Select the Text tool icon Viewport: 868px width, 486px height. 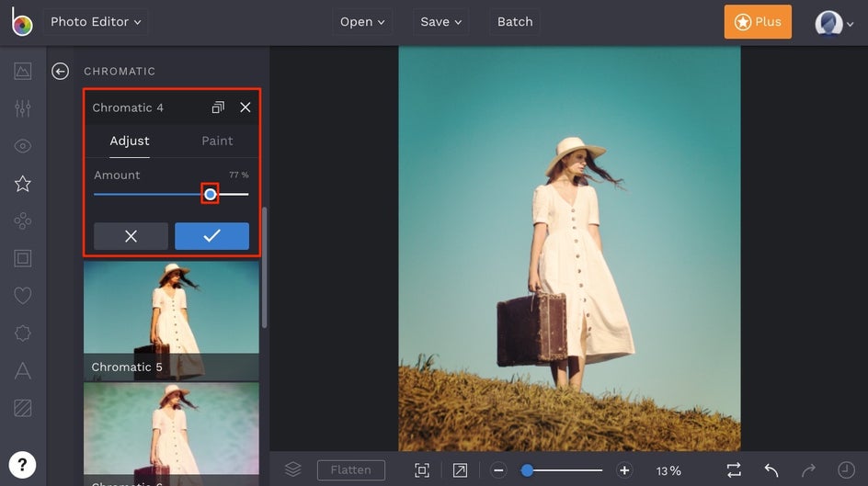(23, 370)
